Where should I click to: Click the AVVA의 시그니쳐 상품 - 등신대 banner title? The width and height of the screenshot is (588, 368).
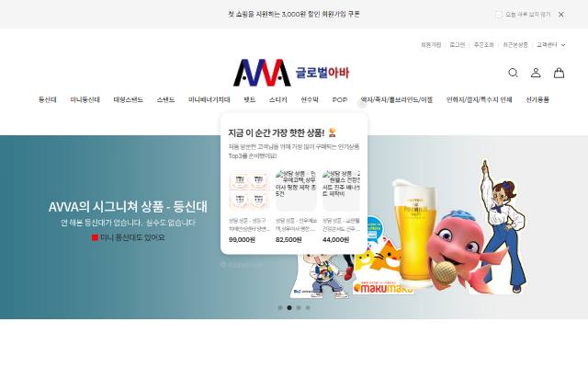(x=128, y=207)
